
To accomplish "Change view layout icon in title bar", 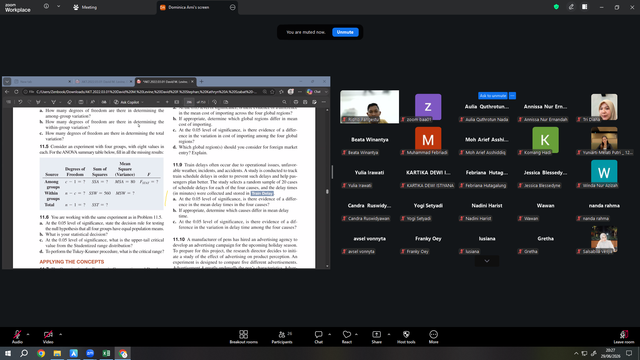I will [584, 7].
